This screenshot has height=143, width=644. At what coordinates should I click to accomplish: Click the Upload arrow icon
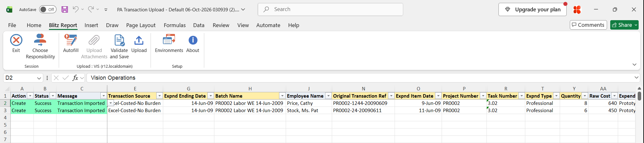point(139,40)
